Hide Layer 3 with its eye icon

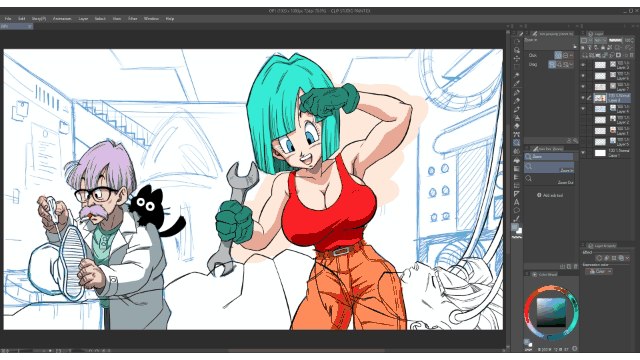[x=583, y=65]
